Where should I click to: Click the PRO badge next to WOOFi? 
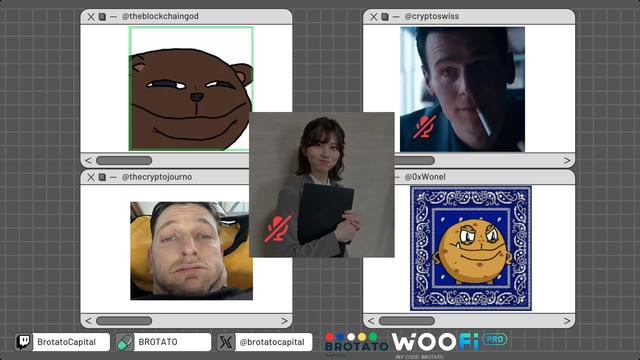point(495,340)
